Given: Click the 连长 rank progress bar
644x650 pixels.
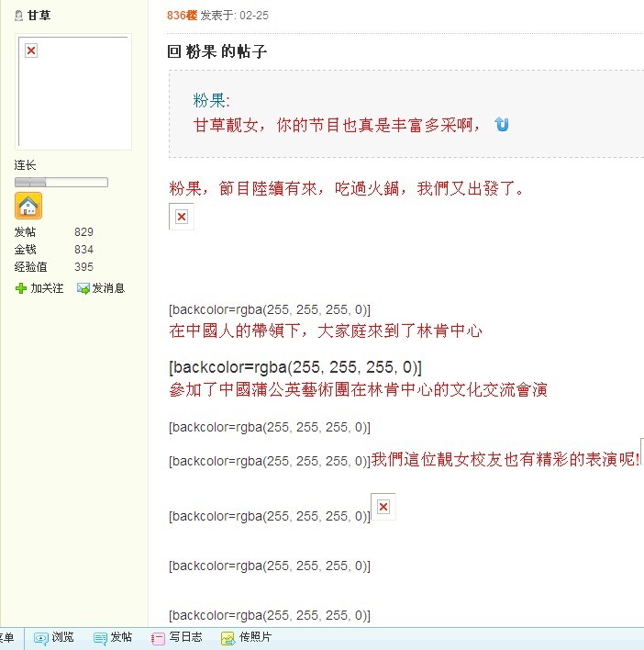Looking at the screenshot, I should (61, 183).
